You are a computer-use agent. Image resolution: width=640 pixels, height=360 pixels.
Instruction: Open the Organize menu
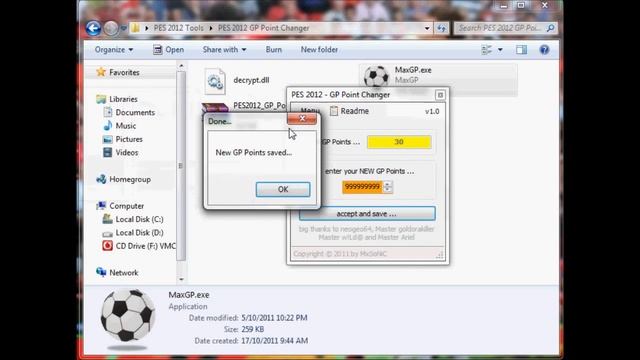click(x=114, y=49)
